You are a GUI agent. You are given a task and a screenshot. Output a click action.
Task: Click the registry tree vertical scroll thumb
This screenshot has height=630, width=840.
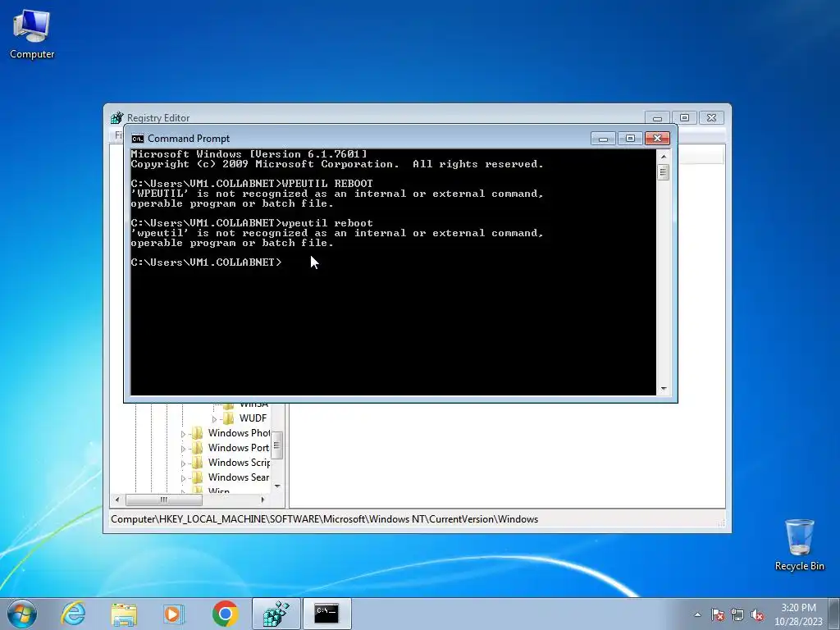point(277,445)
